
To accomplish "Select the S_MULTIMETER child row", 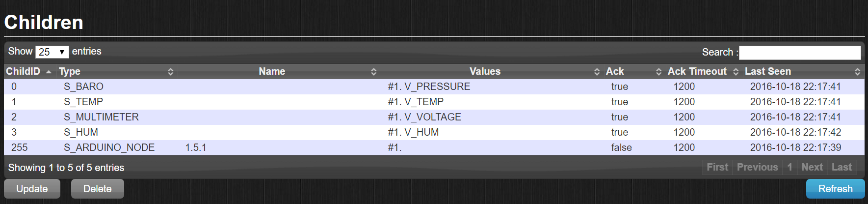I will point(101,117).
